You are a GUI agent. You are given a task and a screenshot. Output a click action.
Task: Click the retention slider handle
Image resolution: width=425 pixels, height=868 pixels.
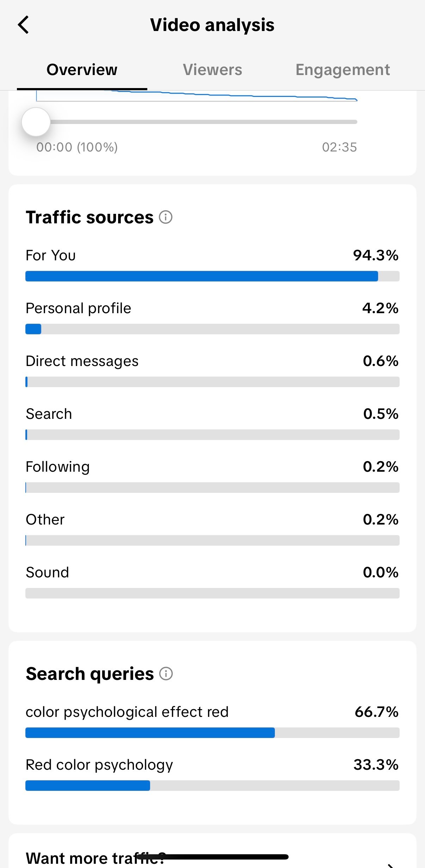(x=36, y=122)
